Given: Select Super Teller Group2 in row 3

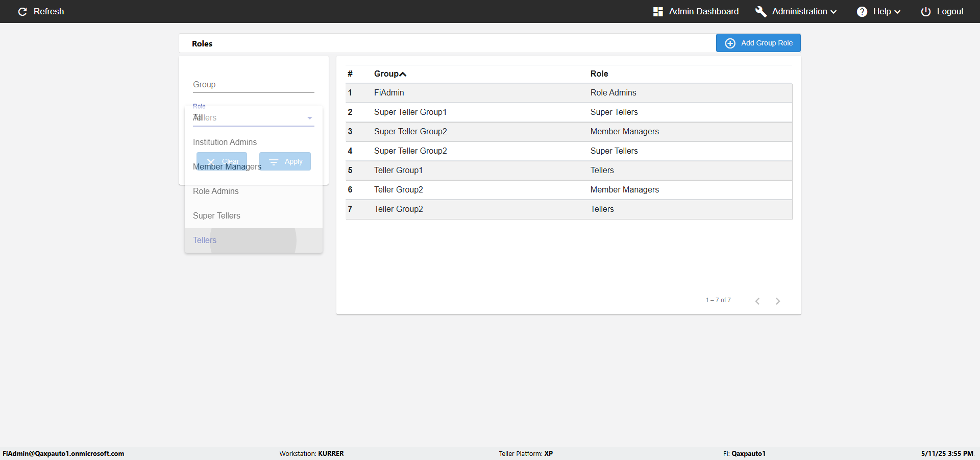Looking at the screenshot, I should tap(410, 131).
